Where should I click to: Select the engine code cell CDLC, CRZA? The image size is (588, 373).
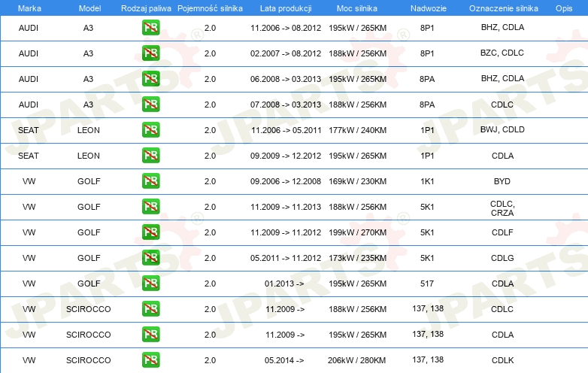(x=502, y=207)
